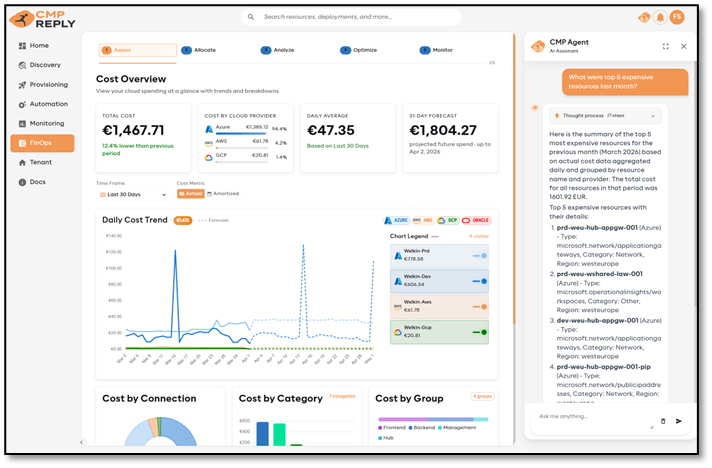Click the send message arrow icon
The height and width of the screenshot is (468, 712).
(679, 421)
